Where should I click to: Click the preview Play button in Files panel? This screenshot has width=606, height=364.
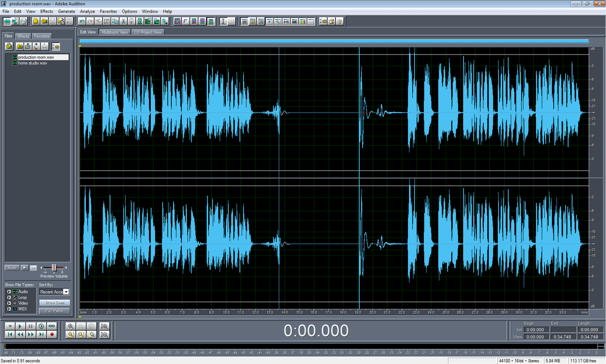(25, 268)
